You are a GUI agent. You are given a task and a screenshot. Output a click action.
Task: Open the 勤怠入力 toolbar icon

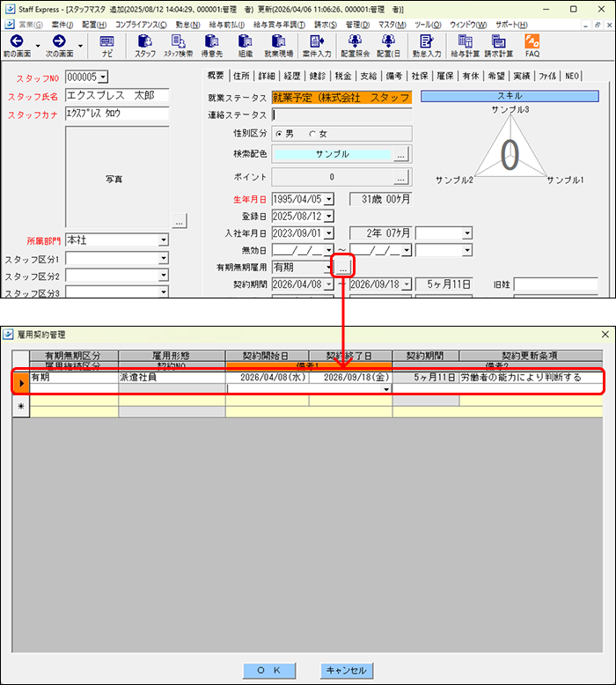427,46
